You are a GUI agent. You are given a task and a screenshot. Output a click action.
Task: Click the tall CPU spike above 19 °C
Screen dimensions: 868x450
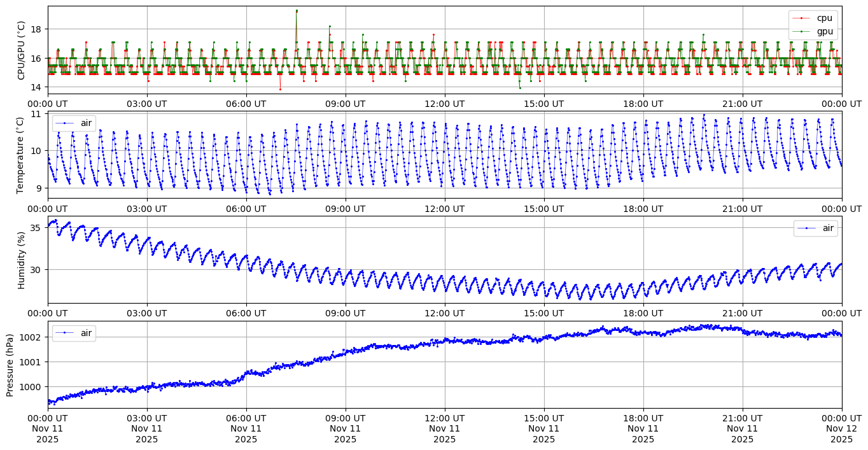(297, 11)
